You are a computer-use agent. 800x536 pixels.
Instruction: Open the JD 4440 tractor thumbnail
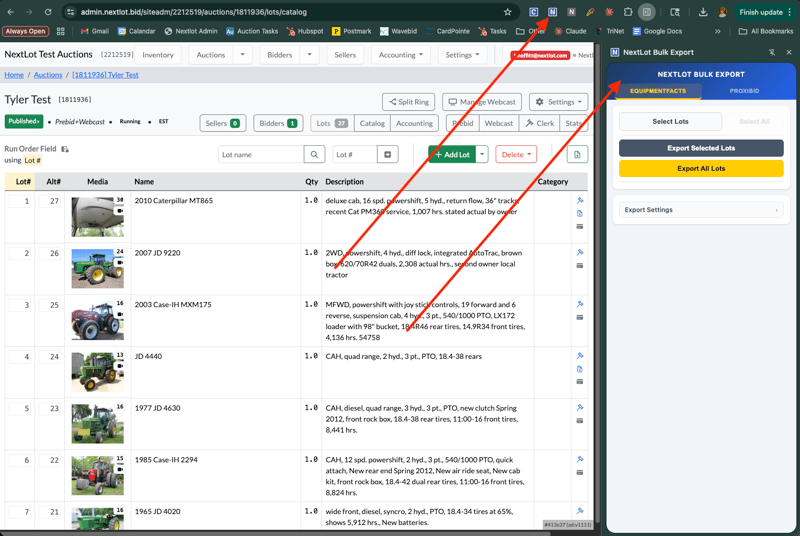[x=97, y=372]
